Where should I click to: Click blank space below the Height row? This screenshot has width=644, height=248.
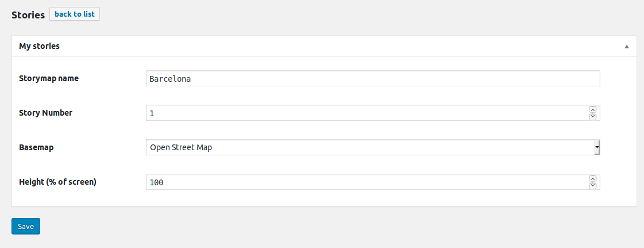coord(322,199)
